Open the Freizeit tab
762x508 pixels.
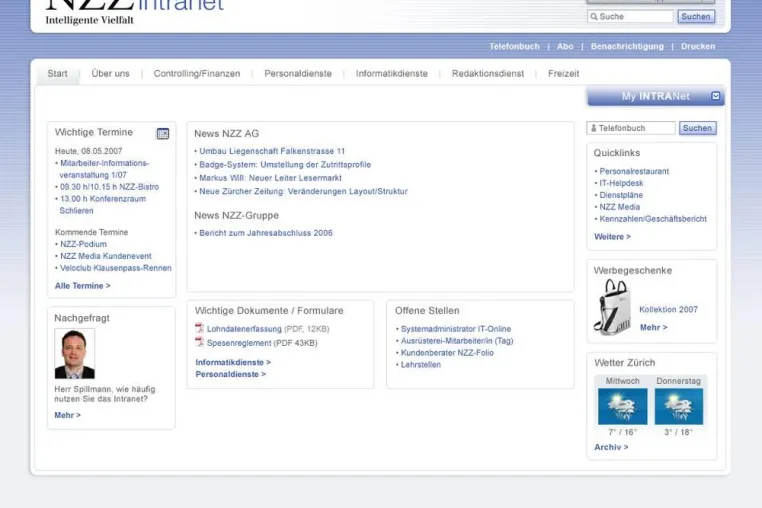pos(564,73)
